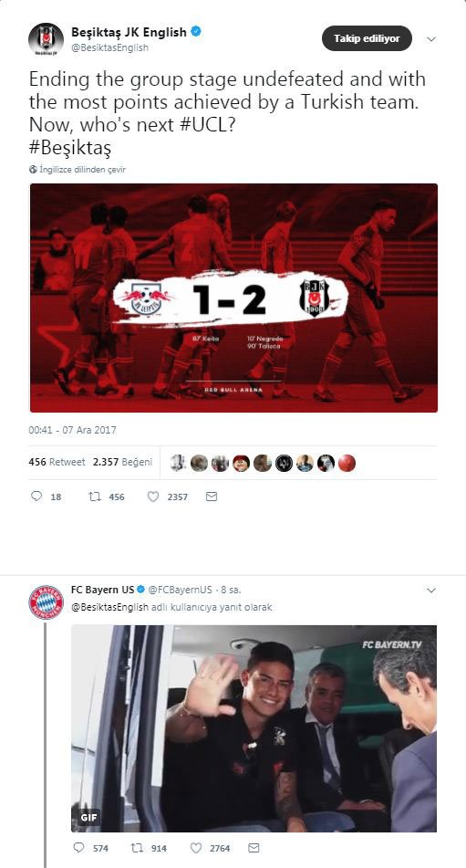This screenshot has width=466, height=868.
Task: Open the Leipzig 1-2 Beşiktaş score image
Action: pos(233,298)
